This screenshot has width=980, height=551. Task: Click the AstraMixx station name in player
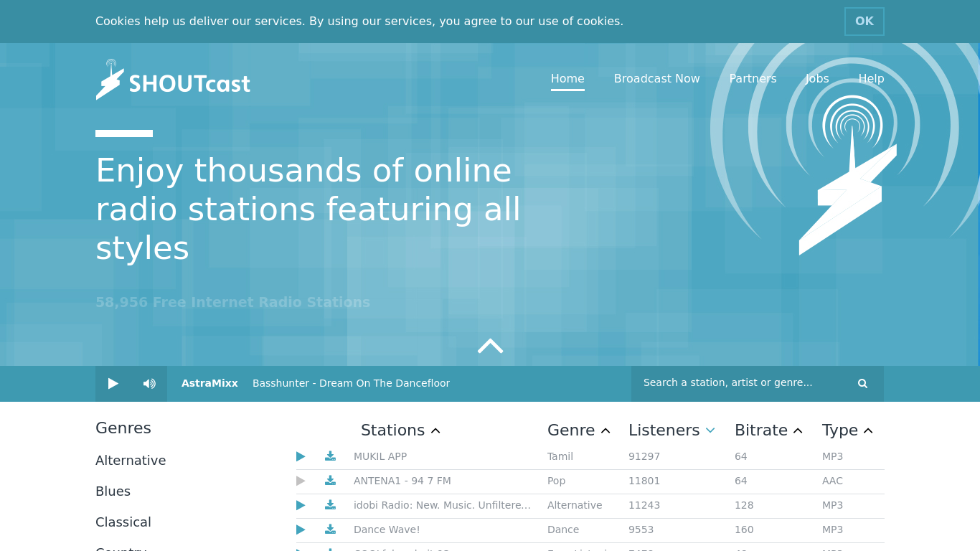pos(209,383)
